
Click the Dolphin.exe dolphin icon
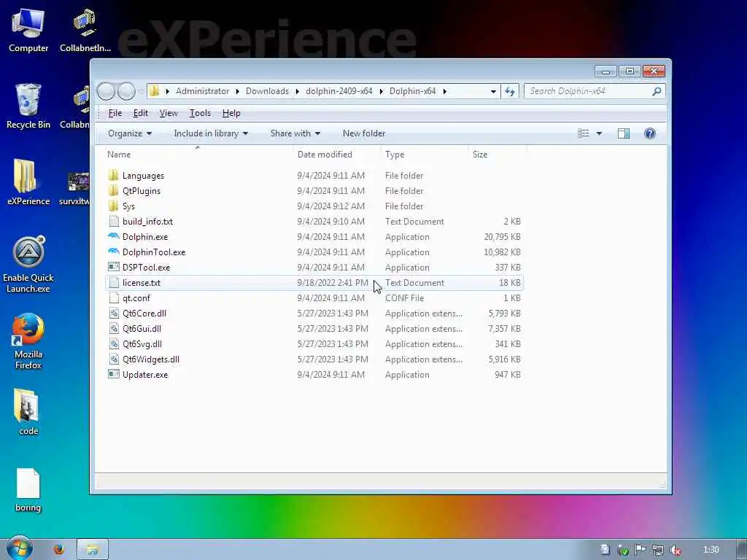pos(113,236)
